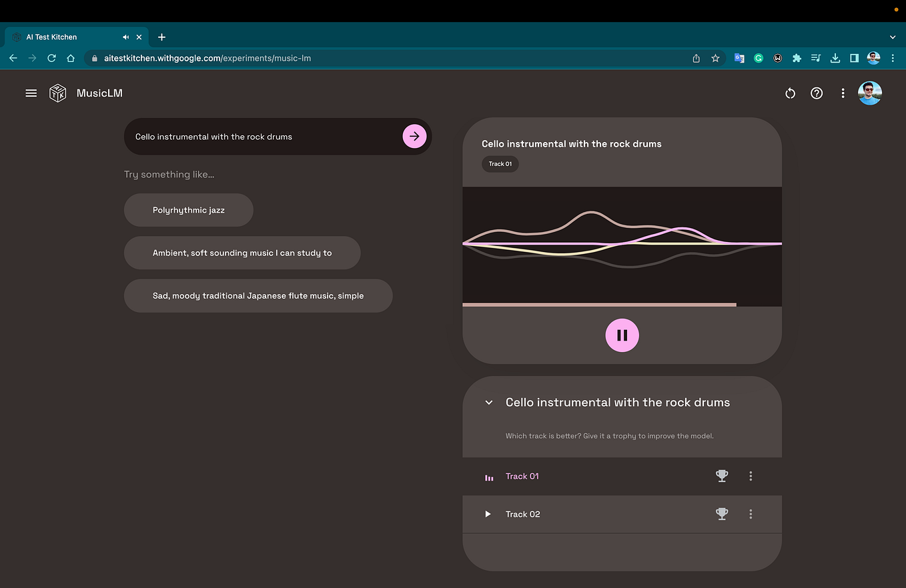Viewport: 906px width, 588px height.
Task: Open the MusicLM help icon
Action: pos(817,93)
